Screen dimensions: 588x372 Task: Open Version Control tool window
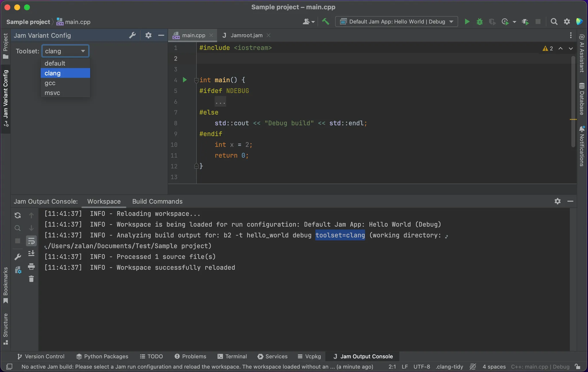point(41,356)
